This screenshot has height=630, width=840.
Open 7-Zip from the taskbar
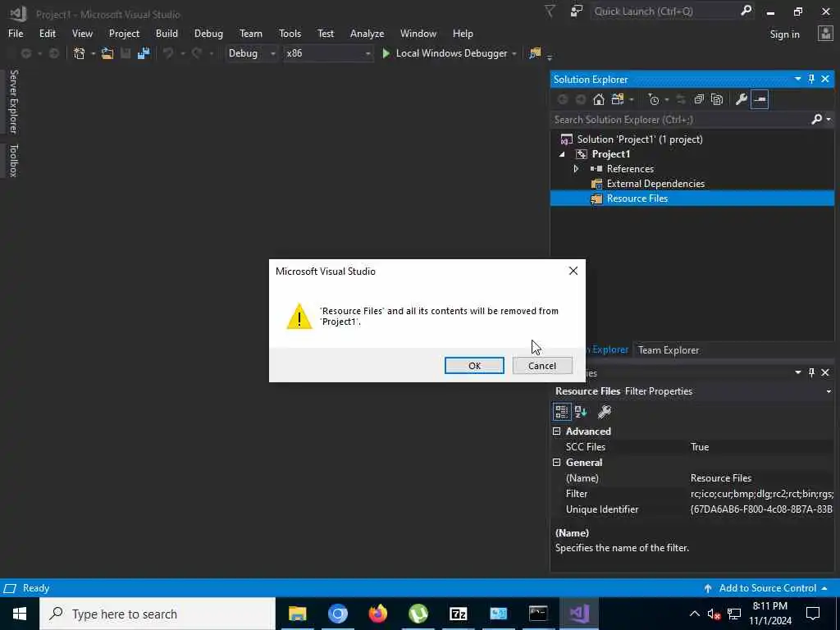pos(458,614)
